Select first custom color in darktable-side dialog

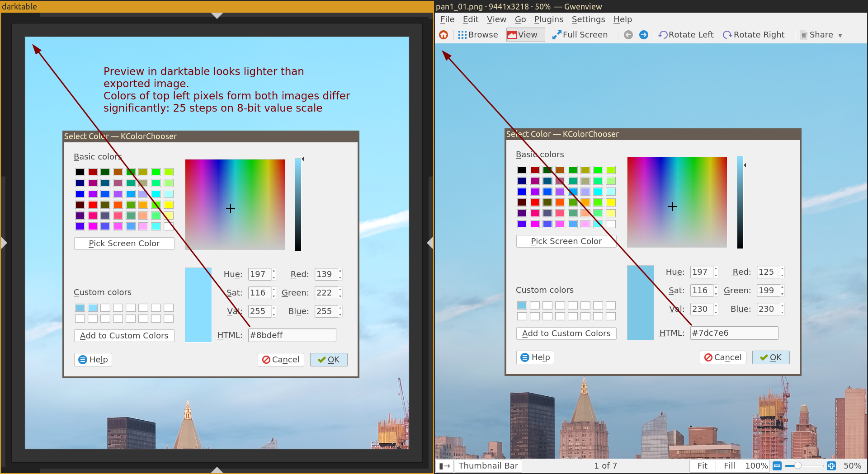[80, 308]
